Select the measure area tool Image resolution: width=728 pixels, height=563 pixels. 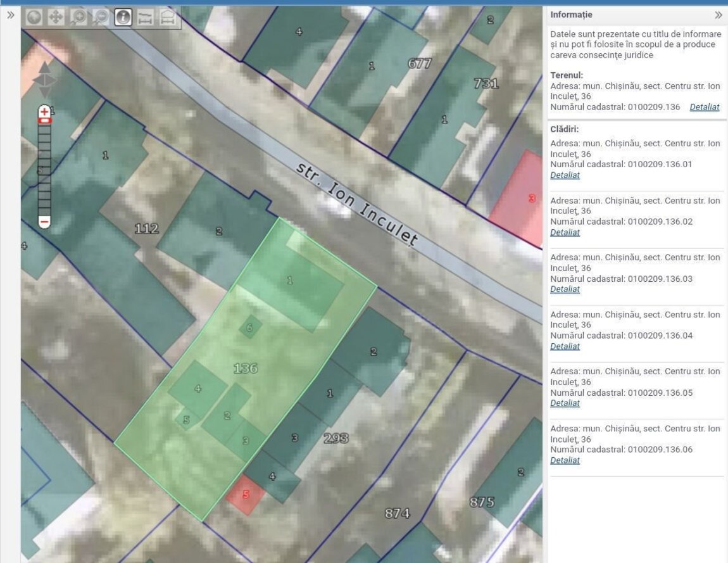tap(168, 17)
